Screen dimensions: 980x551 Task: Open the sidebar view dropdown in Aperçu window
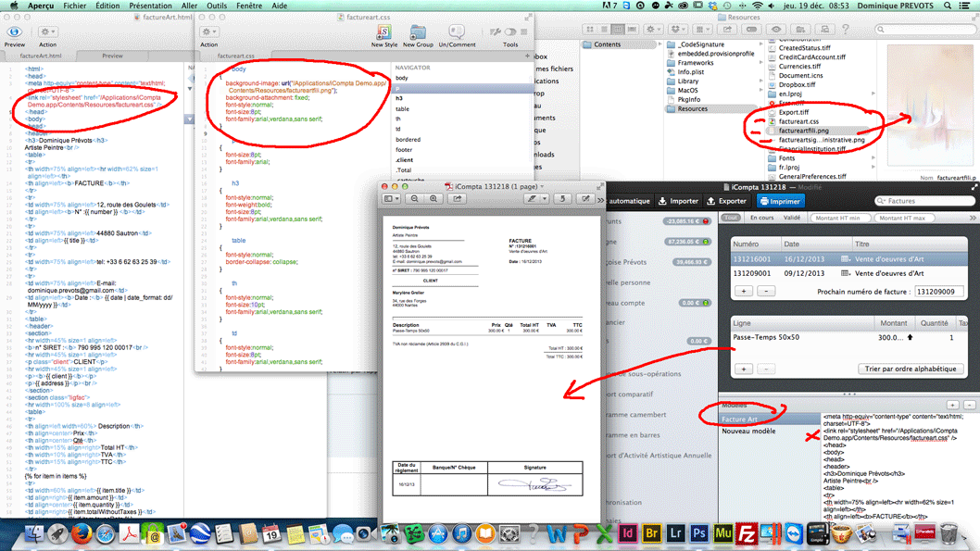(391, 199)
